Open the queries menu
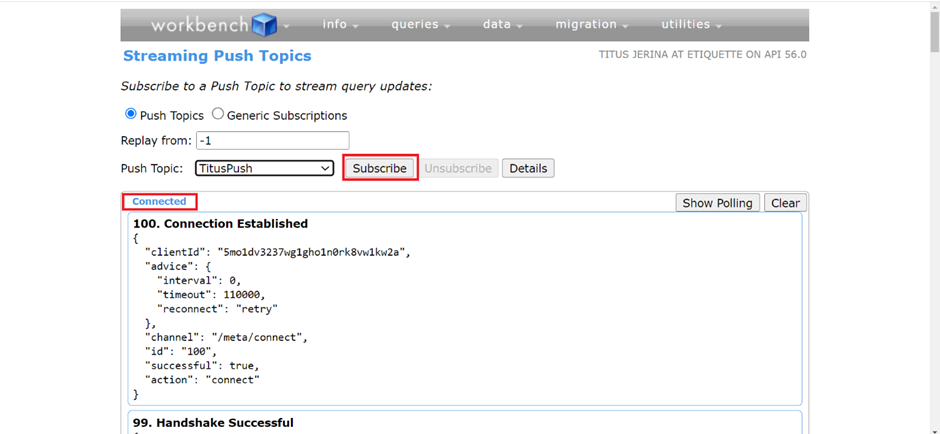This screenshot has width=940, height=434. [x=423, y=25]
